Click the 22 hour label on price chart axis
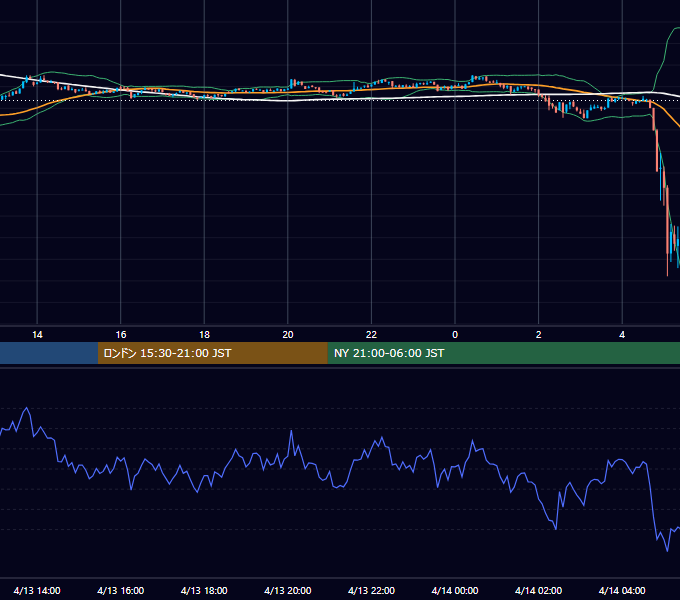Viewport: 680px width, 600px height. point(371,335)
